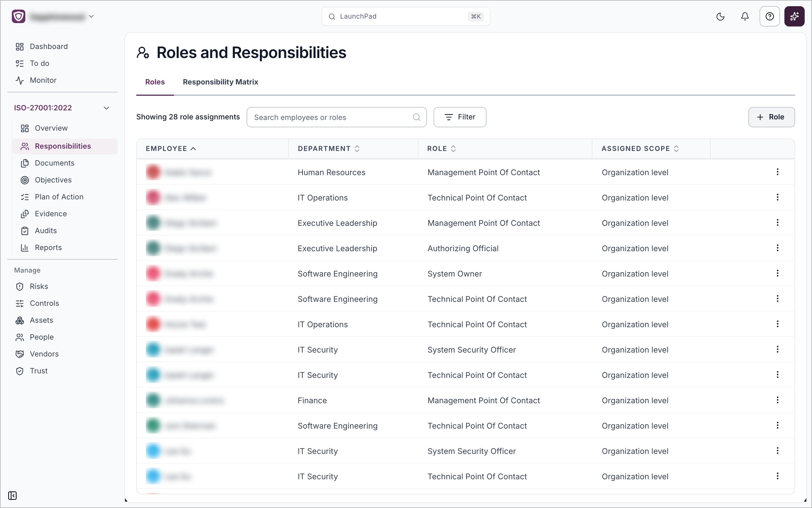Viewport: 812px width, 508px height.
Task: Open Risks under Manage
Action: (x=32, y=286)
